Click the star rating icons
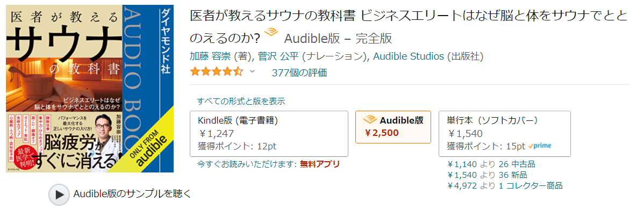Screen dimensions: 644x209 [217, 73]
